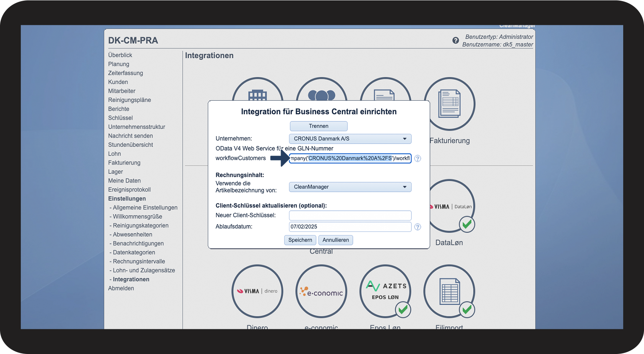
Task: Click the Ablaufsdatum date field
Action: click(x=350, y=227)
